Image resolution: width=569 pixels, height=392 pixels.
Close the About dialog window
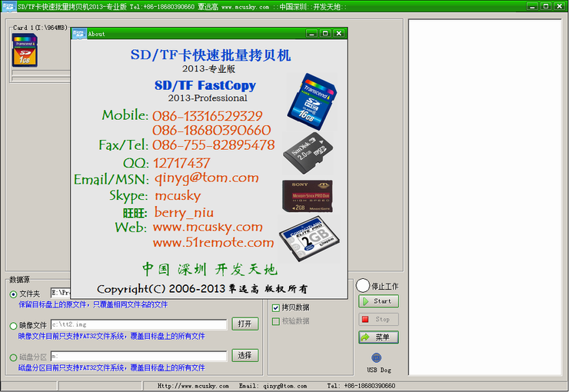pyautogui.click(x=338, y=34)
